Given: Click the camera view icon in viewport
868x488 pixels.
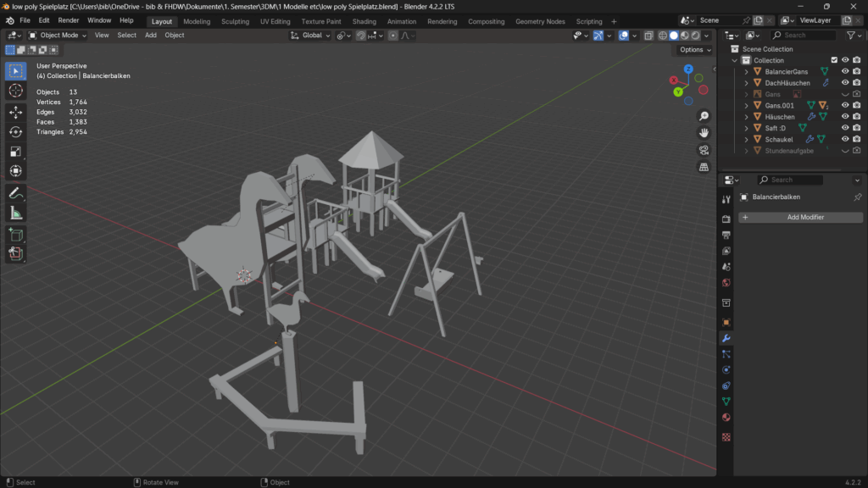Looking at the screenshot, I should pyautogui.click(x=704, y=150).
